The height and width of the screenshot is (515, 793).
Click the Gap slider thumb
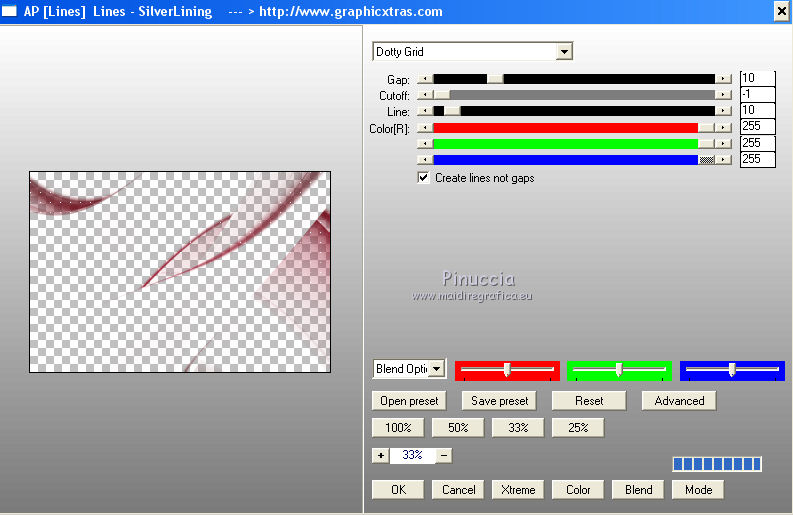[495, 79]
